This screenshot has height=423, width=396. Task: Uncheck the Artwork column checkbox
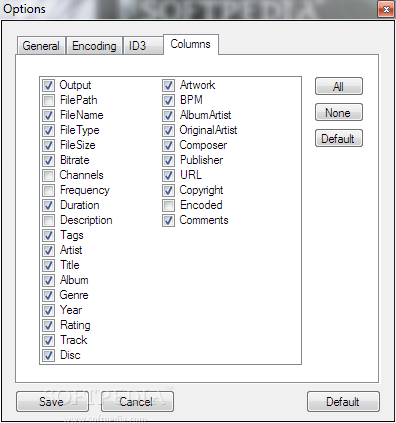(168, 85)
